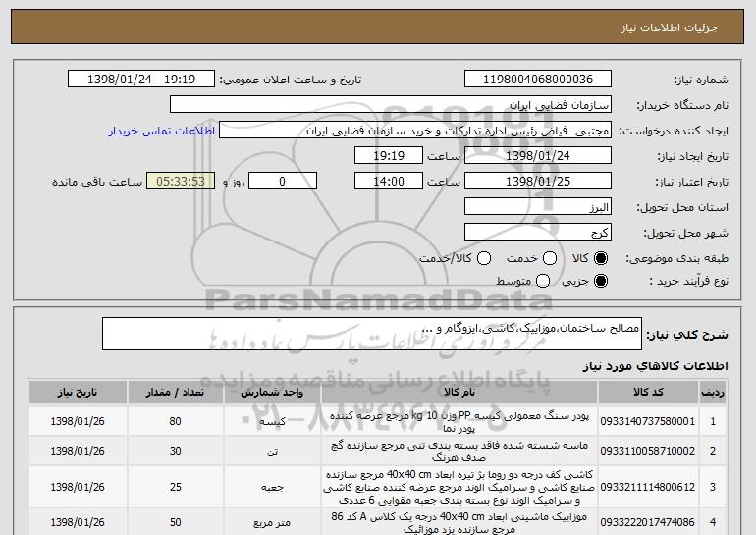Image resolution: width=756 pixels, height=535 pixels.
Task: Click the واحد شمارش column header
Action: click(x=272, y=393)
